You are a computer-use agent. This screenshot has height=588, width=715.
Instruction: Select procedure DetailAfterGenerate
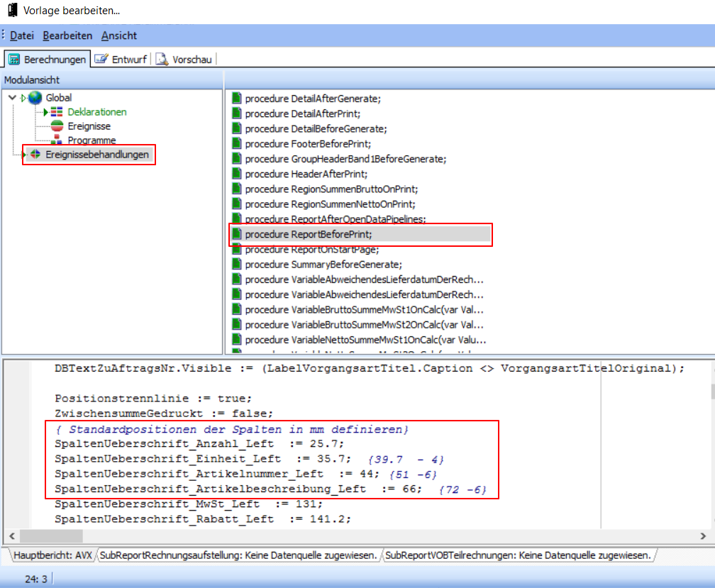313,99
